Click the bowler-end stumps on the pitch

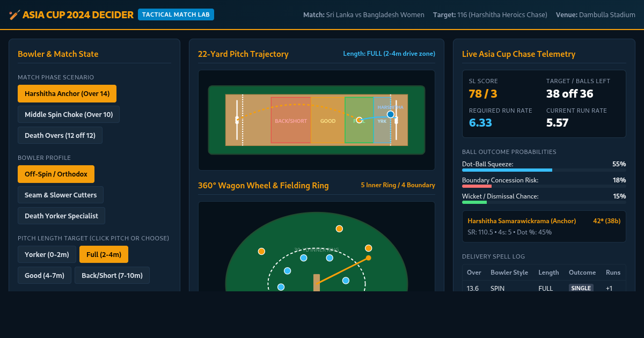[x=237, y=120]
